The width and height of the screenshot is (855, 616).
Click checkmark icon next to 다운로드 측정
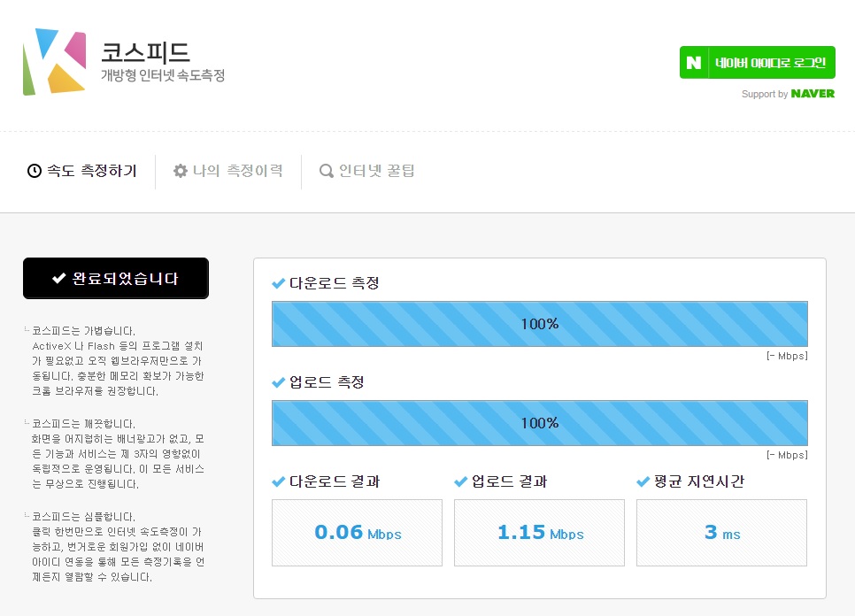(x=279, y=284)
